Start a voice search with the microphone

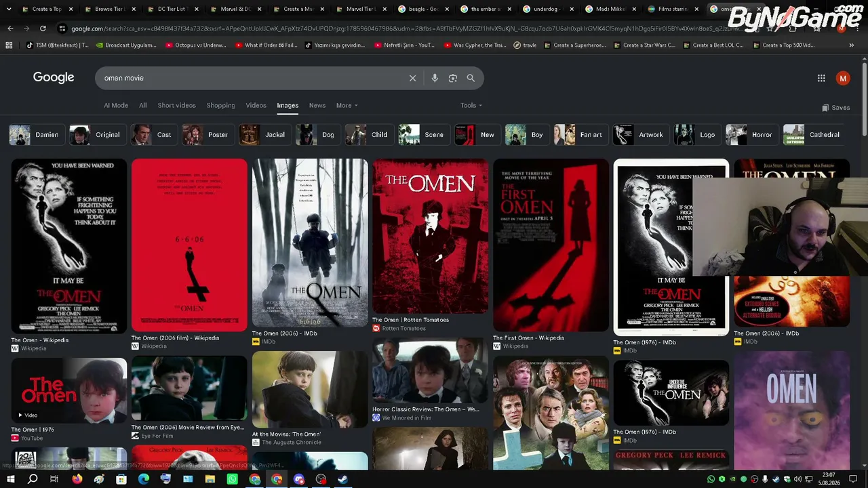(435, 78)
